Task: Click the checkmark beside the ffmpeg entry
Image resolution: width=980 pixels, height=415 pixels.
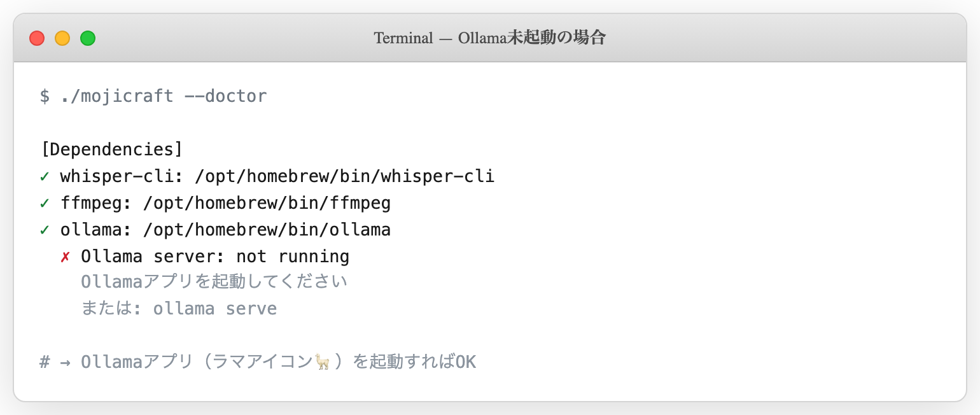Action: click(x=43, y=203)
